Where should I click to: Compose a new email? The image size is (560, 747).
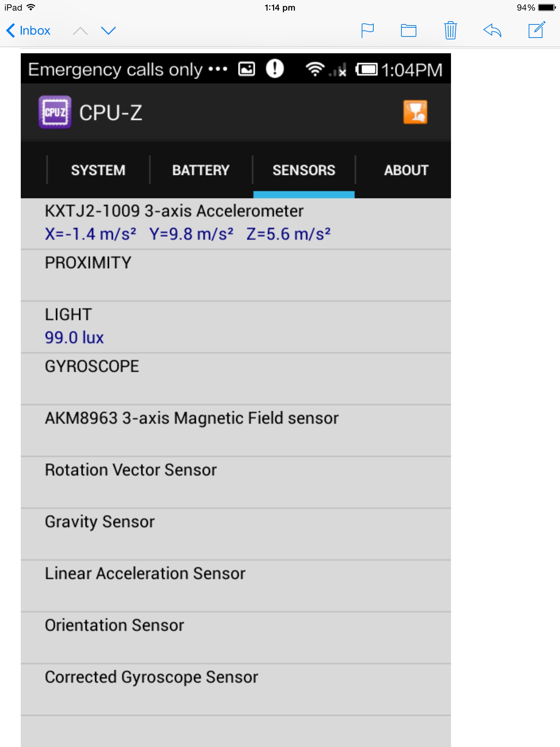click(x=537, y=30)
